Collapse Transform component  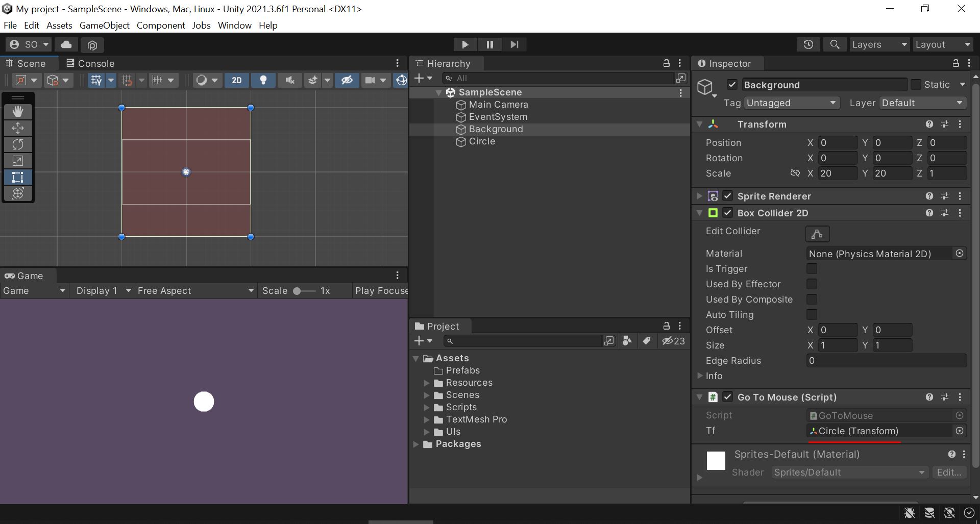[700, 124]
